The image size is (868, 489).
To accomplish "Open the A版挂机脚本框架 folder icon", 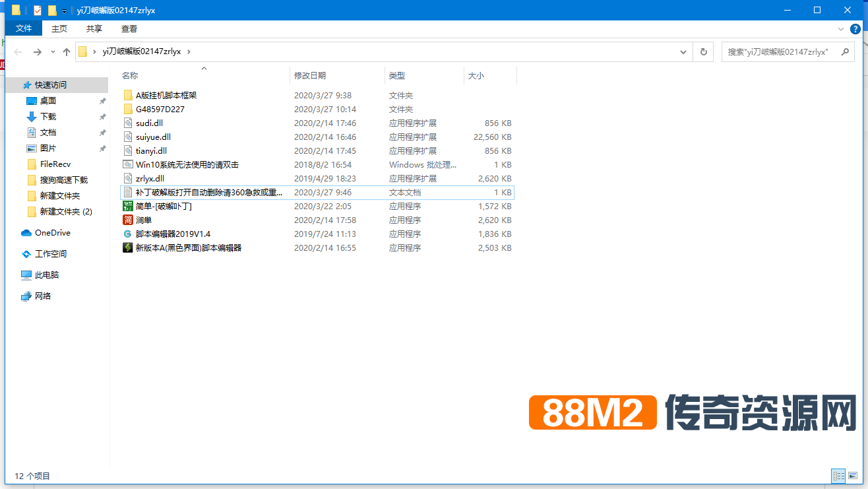I will [x=128, y=95].
